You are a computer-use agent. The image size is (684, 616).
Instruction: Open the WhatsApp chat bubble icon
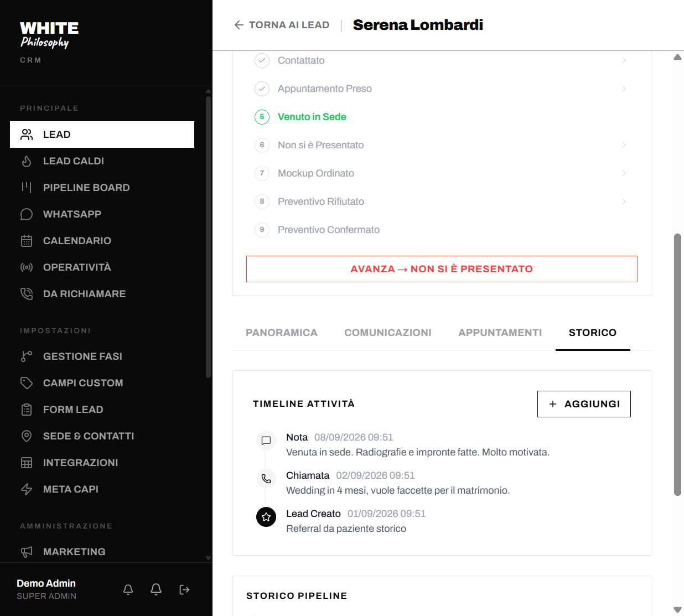click(x=27, y=214)
